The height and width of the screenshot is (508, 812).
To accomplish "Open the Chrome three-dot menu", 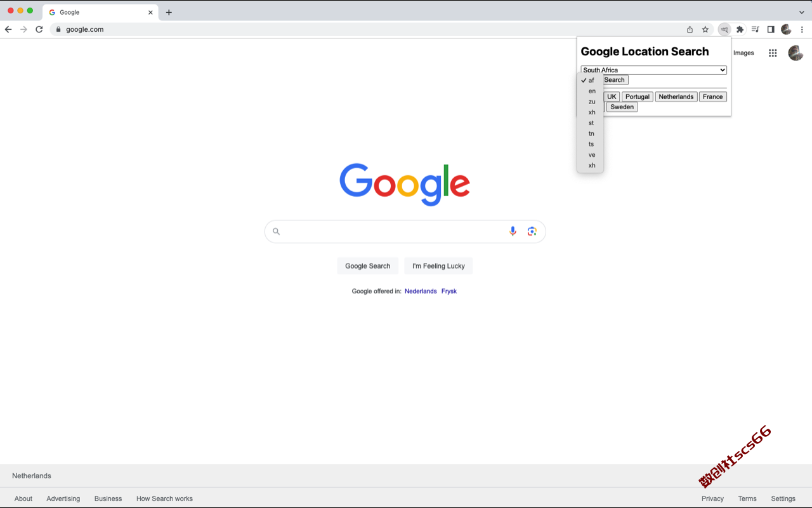I will click(802, 29).
